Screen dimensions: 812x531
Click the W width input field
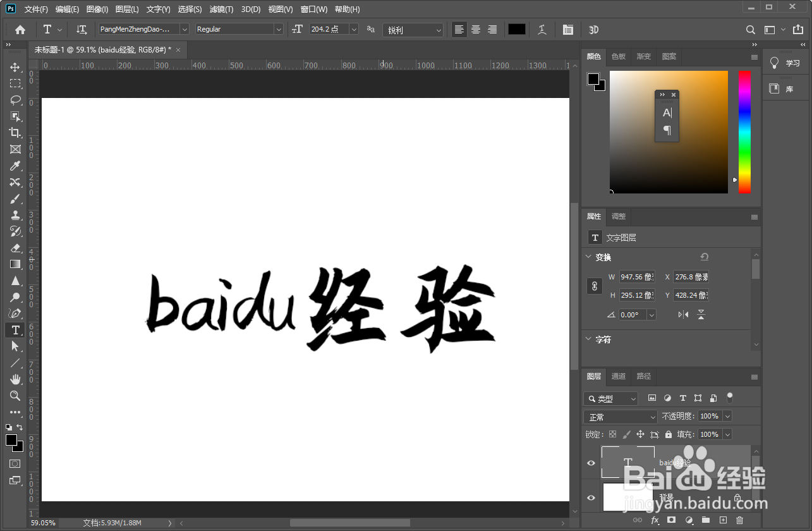637,277
